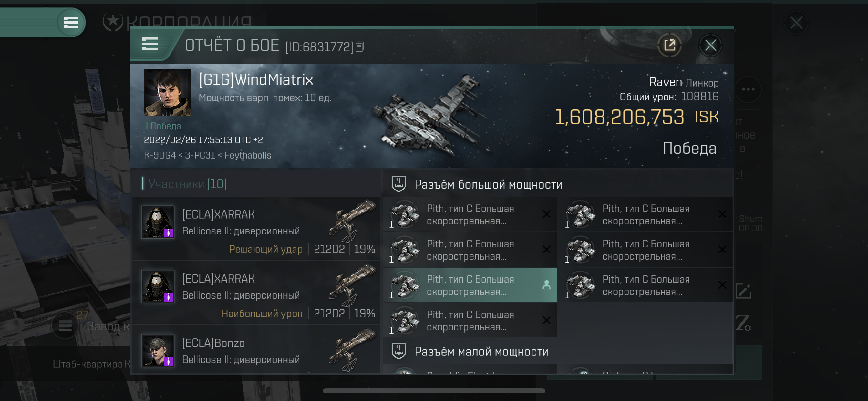The width and height of the screenshot is (868, 401).
Task: Close the battle report window
Action: pyautogui.click(x=710, y=45)
